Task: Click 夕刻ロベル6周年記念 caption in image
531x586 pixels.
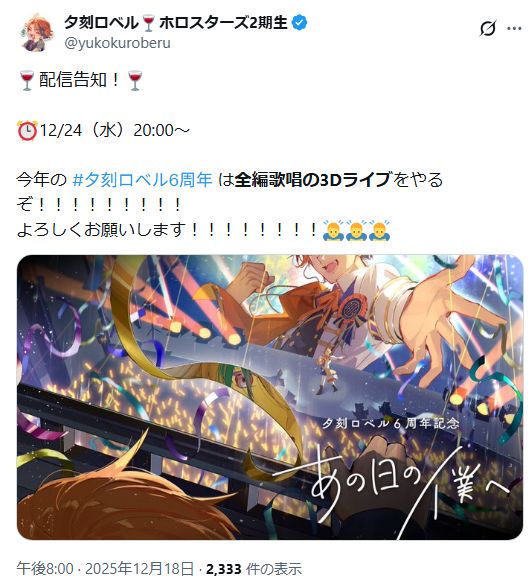Action: (391, 423)
